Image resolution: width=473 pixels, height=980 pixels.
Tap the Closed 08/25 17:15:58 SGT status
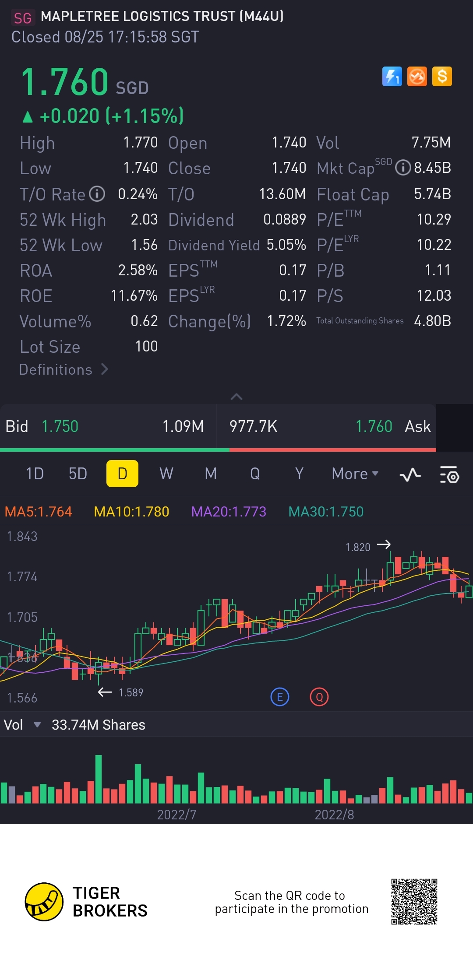pyautogui.click(x=105, y=37)
